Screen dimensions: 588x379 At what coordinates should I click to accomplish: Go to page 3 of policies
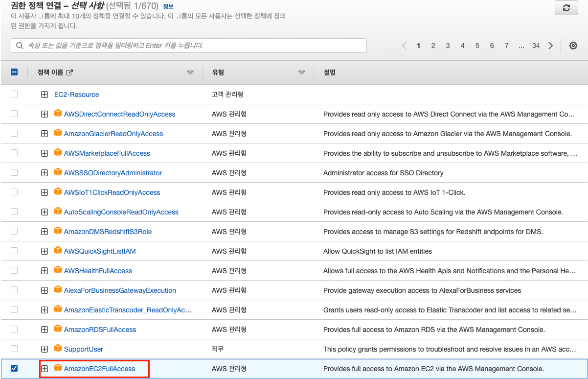tap(448, 46)
